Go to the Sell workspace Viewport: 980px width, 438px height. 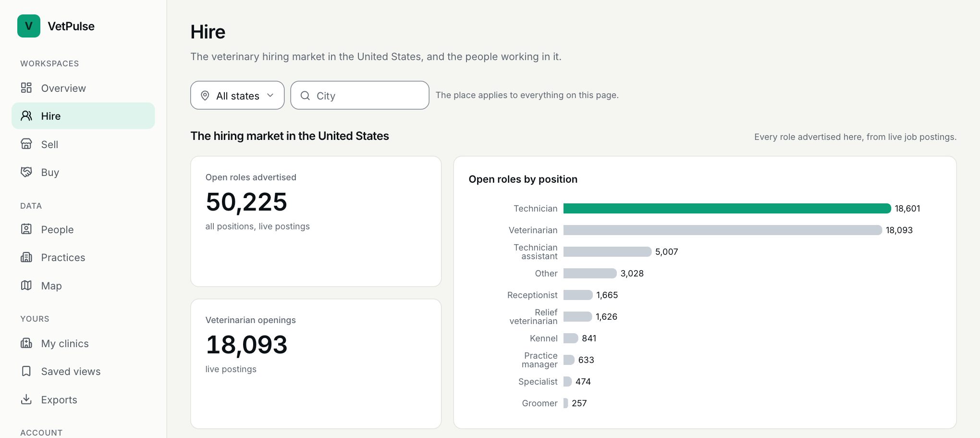(83, 144)
